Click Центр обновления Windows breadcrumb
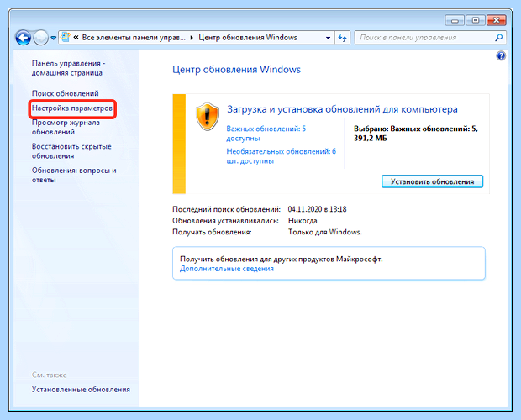The width and height of the screenshot is (521, 420). (248, 38)
